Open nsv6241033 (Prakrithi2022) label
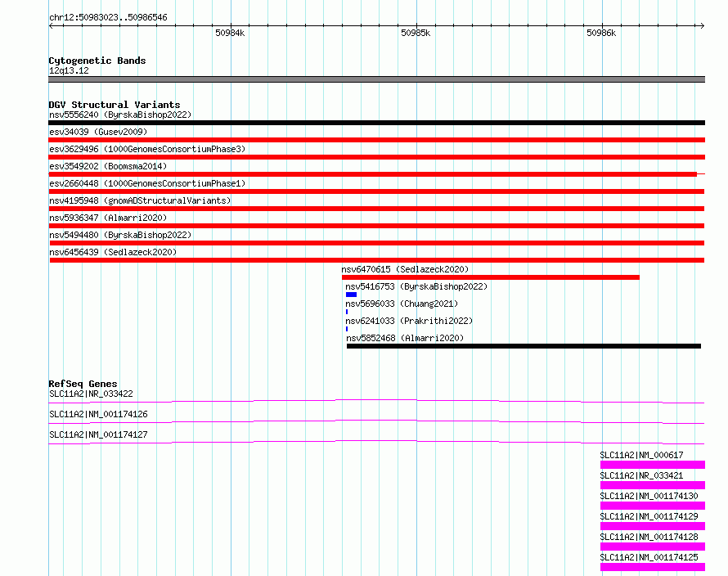728x576 pixels. click(x=409, y=321)
